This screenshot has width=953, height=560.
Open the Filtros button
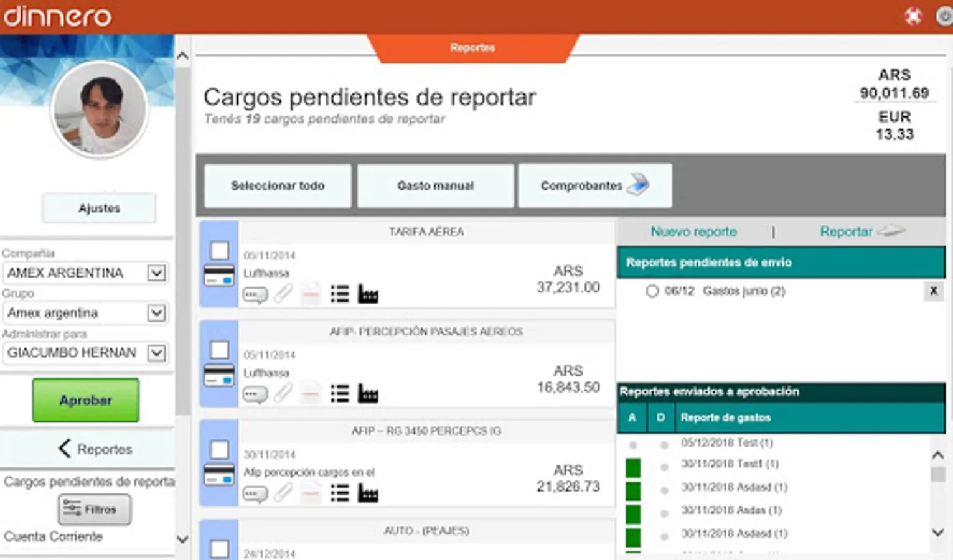click(x=95, y=510)
